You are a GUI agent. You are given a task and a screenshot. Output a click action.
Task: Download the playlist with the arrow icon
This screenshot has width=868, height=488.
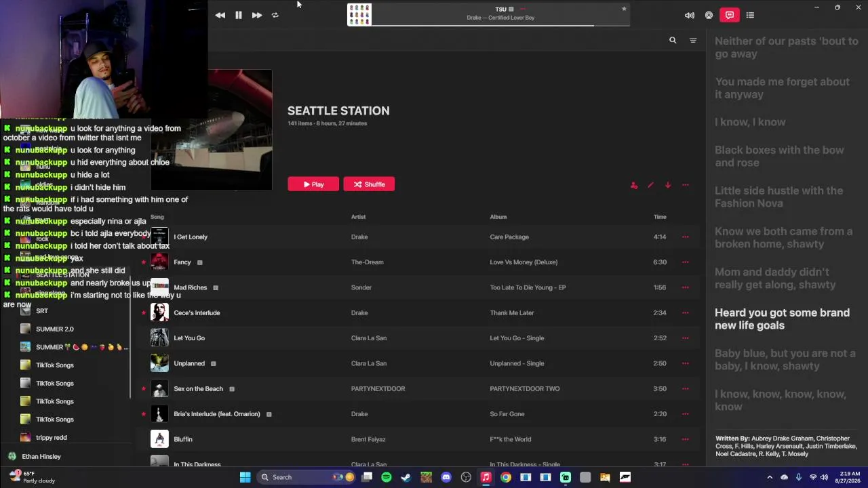tap(668, 185)
